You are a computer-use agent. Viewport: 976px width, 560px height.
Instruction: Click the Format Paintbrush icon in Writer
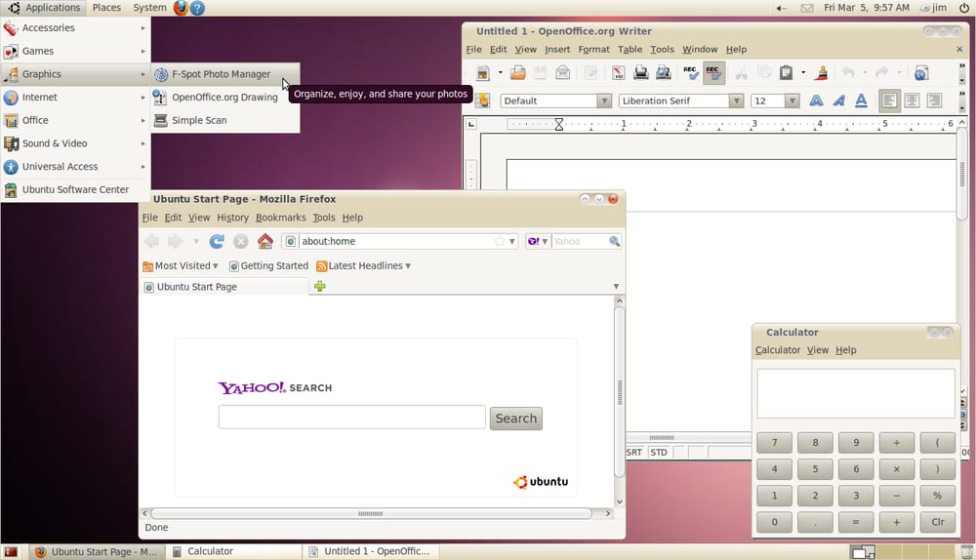[x=822, y=73]
